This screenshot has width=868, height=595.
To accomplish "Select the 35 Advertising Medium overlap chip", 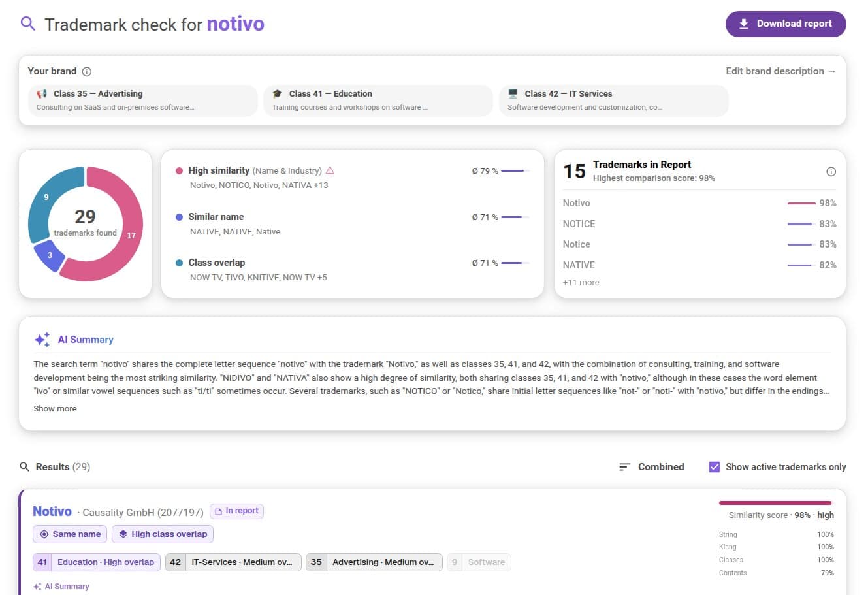I will [x=374, y=562].
